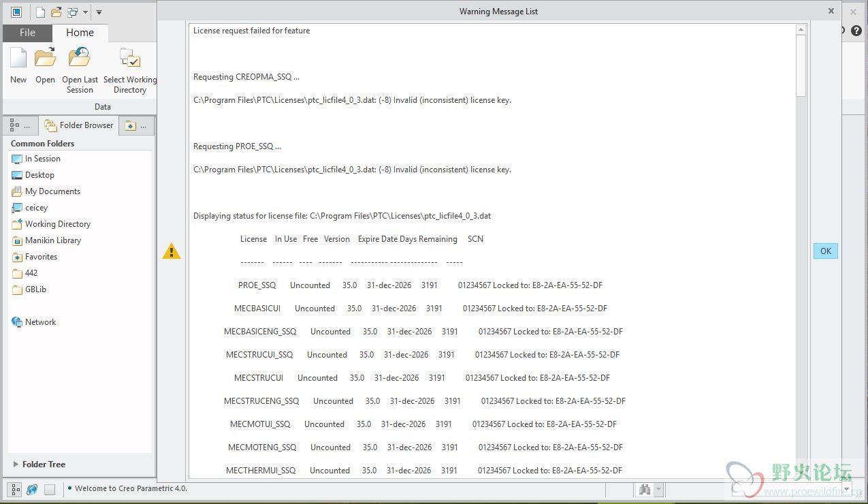The height and width of the screenshot is (504, 868).
Task: Click 'Welcome to Creo Parametric 4.0.' status message
Action: coord(131,488)
